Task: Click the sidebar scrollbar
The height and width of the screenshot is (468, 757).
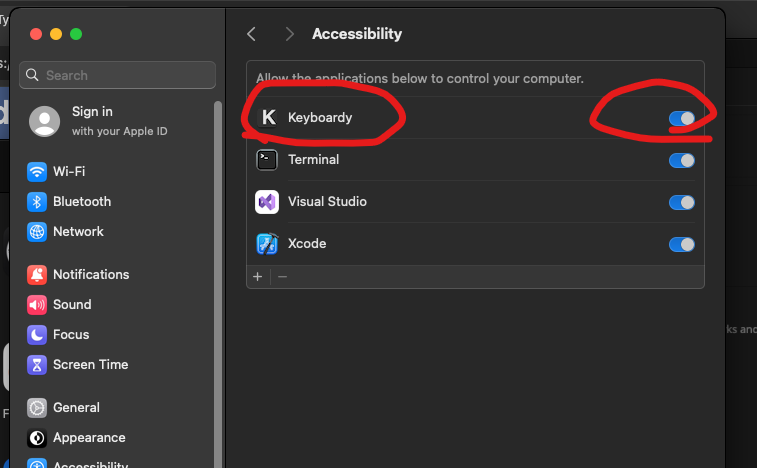Action: pyautogui.click(x=218, y=284)
